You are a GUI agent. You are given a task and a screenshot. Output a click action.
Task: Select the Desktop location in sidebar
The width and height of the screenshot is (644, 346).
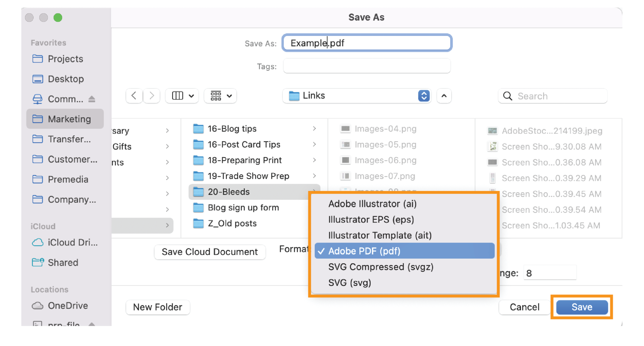[x=66, y=79]
